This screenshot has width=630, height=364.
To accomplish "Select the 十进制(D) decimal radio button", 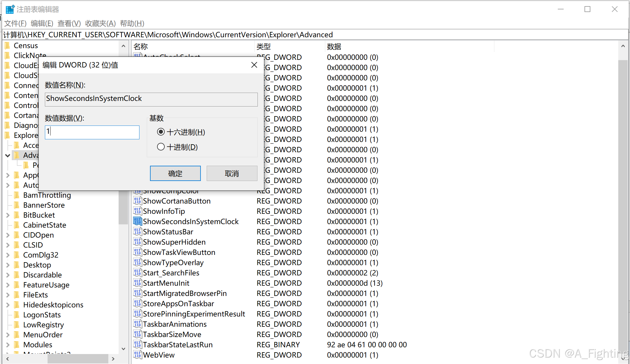I will pos(161,147).
